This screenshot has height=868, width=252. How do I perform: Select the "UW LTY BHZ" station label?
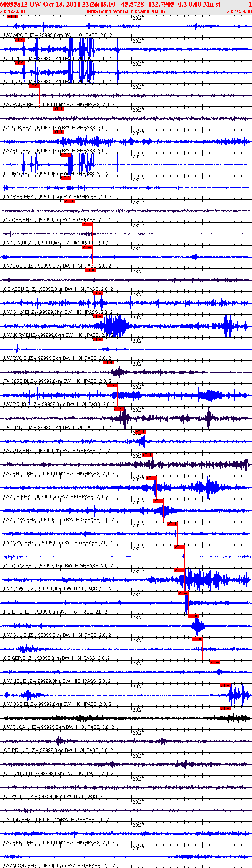click(18, 243)
